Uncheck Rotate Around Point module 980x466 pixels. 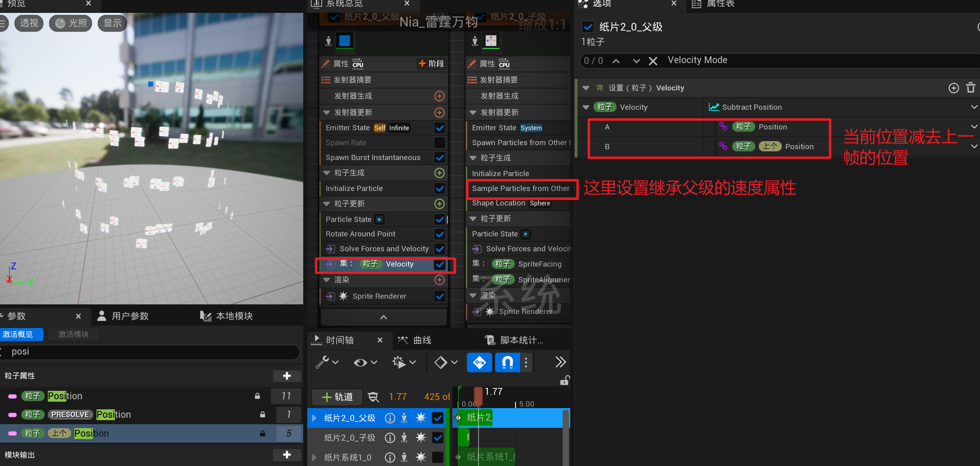pyautogui.click(x=440, y=234)
